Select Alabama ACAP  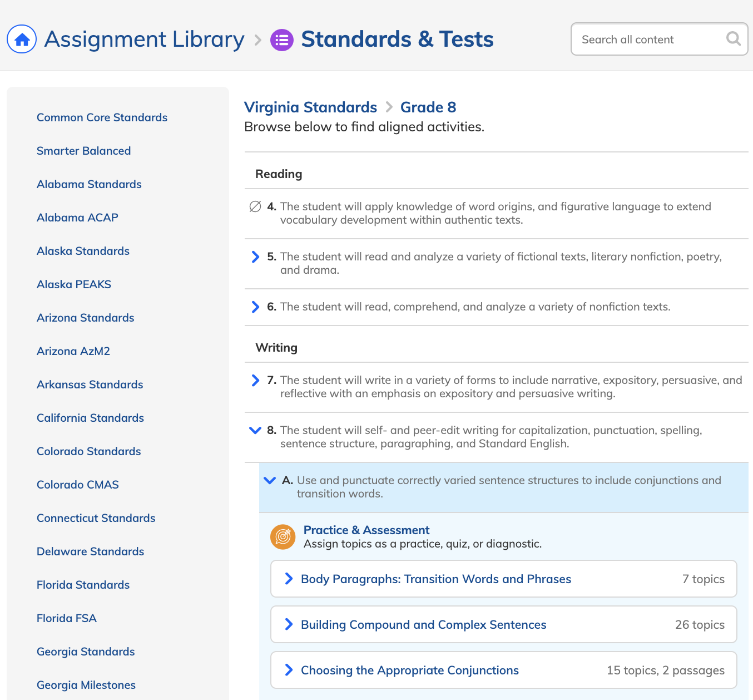coord(77,218)
